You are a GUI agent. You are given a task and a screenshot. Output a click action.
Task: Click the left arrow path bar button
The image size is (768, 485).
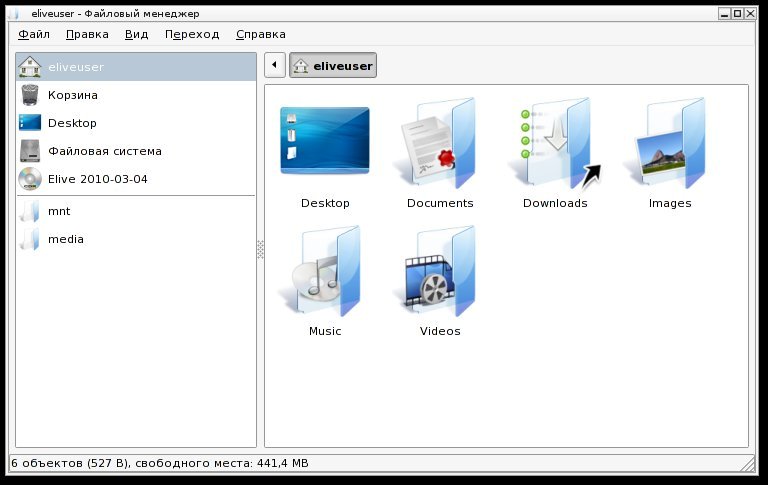coord(275,65)
